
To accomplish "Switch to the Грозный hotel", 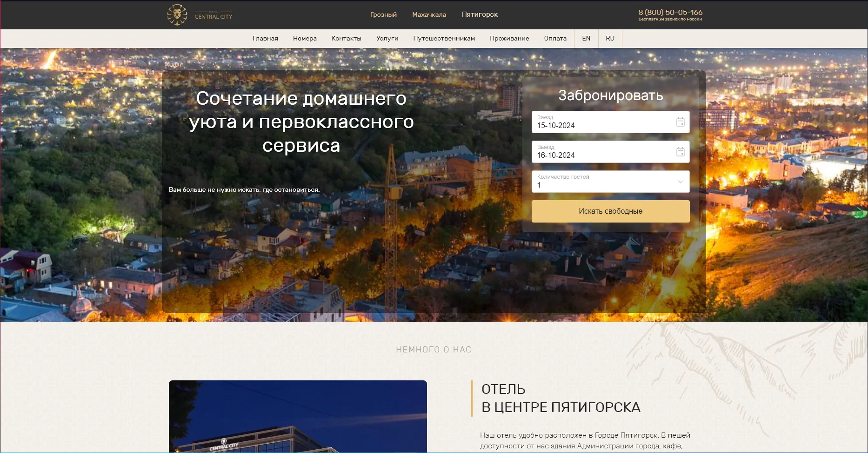I will [383, 14].
